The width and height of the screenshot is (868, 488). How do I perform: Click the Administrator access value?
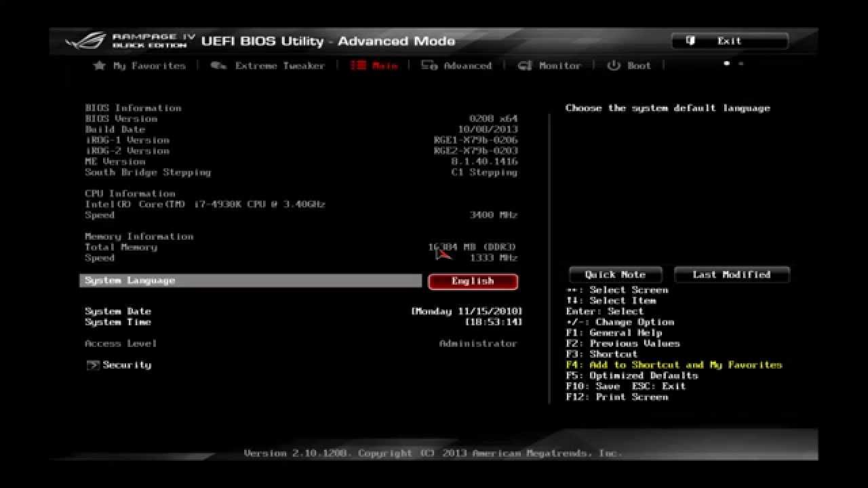[x=478, y=344]
